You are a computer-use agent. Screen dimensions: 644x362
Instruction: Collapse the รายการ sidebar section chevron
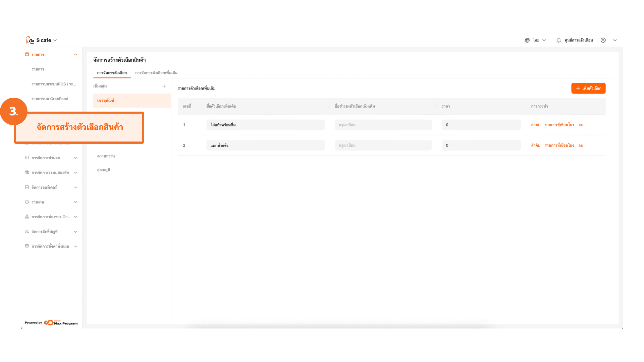[x=75, y=55]
